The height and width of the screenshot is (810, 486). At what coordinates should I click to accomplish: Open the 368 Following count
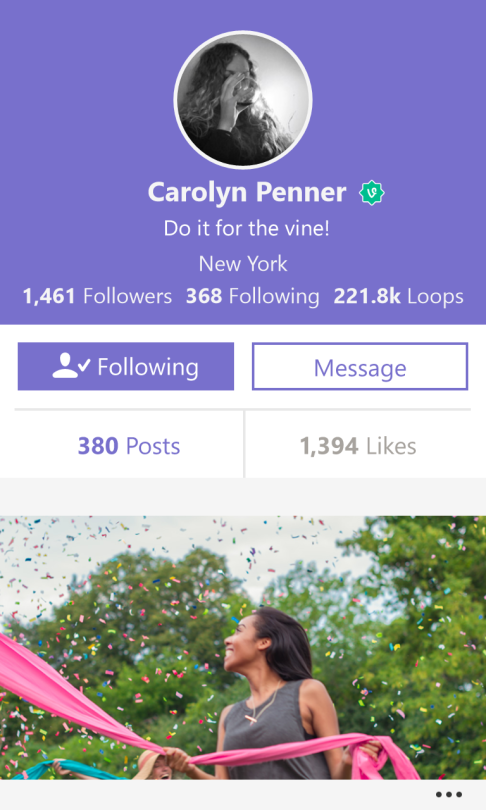coord(253,297)
